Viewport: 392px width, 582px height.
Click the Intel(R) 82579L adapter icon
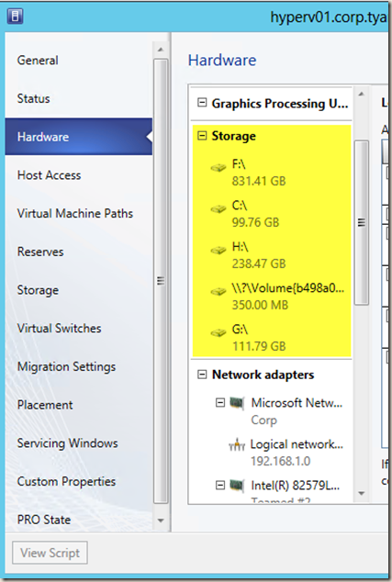(x=237, y=485)
